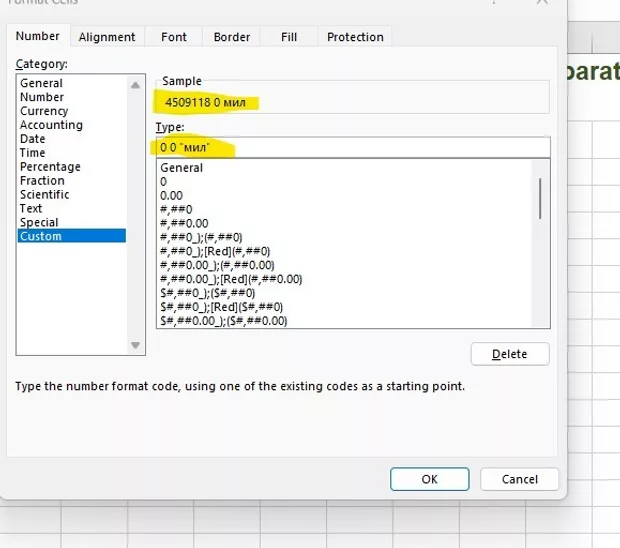Choose General in the Category list

point(42,83)
